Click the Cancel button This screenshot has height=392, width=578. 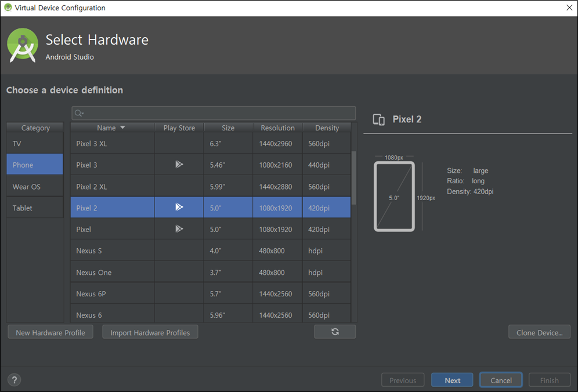pos(501,380)
